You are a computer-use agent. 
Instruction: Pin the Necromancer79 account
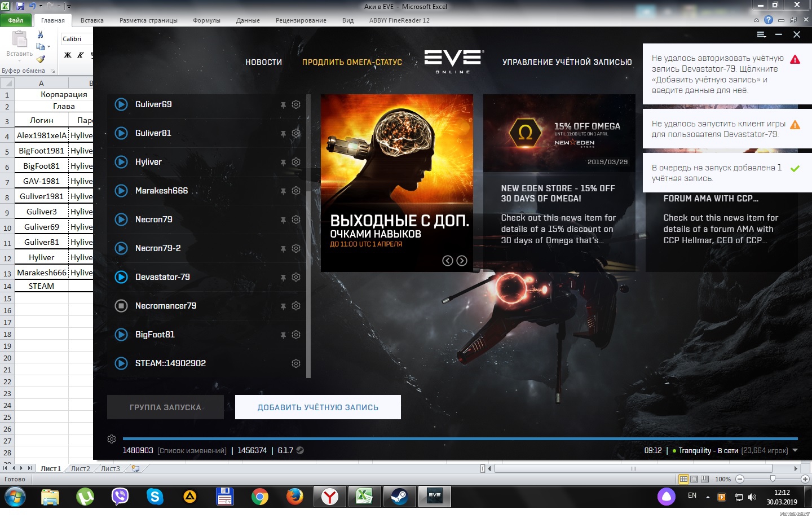(x=283, y=306)
